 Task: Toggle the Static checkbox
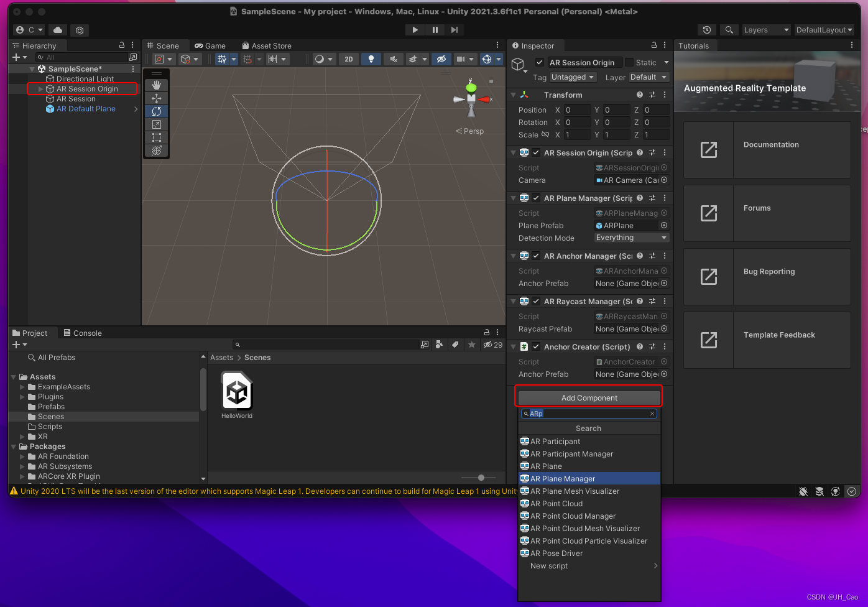(629, 62)
